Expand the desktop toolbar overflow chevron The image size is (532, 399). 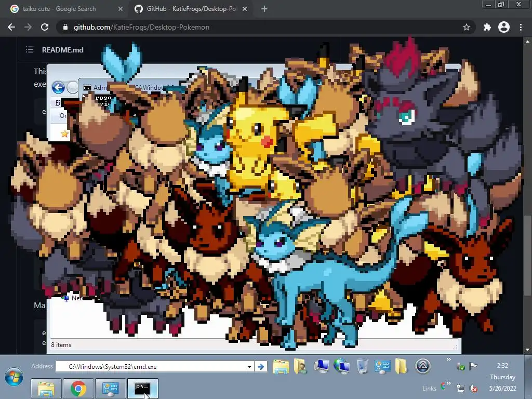pos(448,360)
